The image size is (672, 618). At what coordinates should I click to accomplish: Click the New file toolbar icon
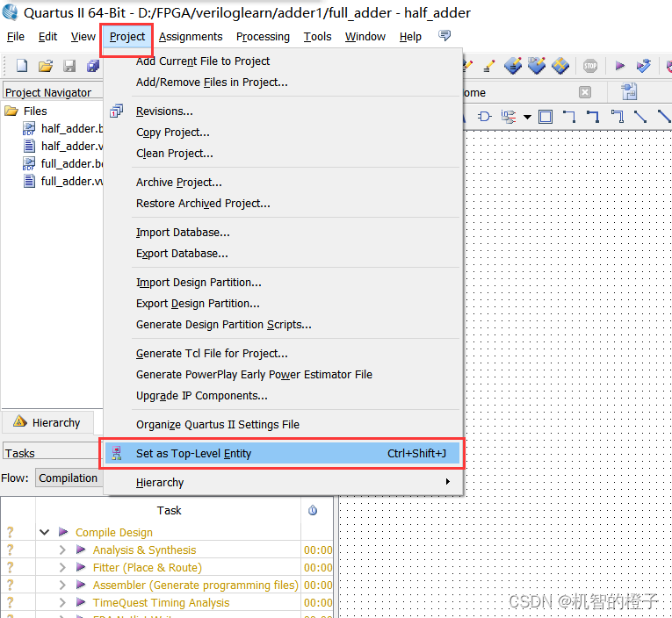click(22, 66)
